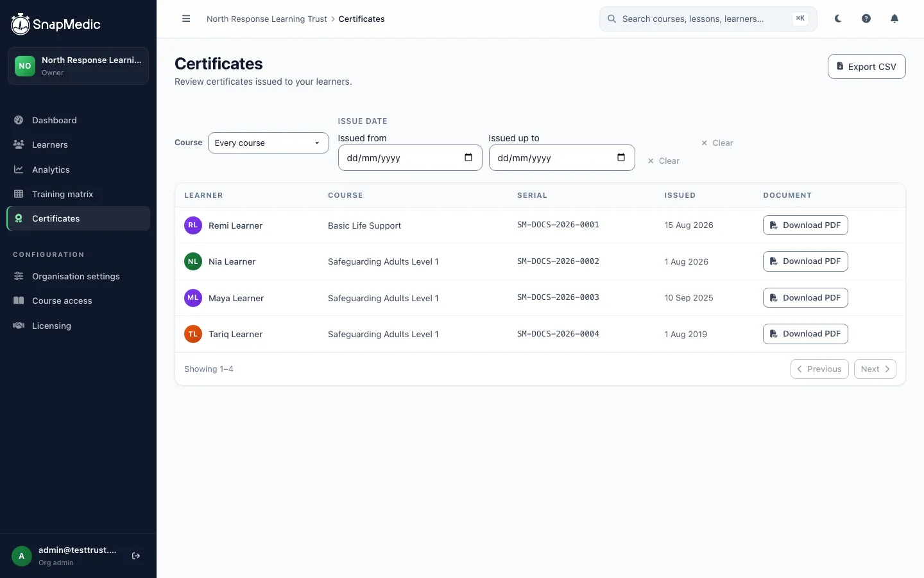The image size is (924, 578).
Task: Click the Next page button
Action: pyautogui.click(x=875, y=369)
